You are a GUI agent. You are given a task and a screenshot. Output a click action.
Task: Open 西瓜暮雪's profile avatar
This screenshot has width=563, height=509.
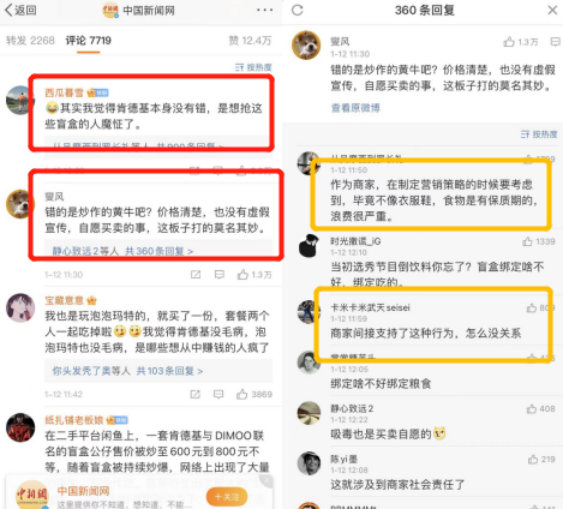pos(19,100)
